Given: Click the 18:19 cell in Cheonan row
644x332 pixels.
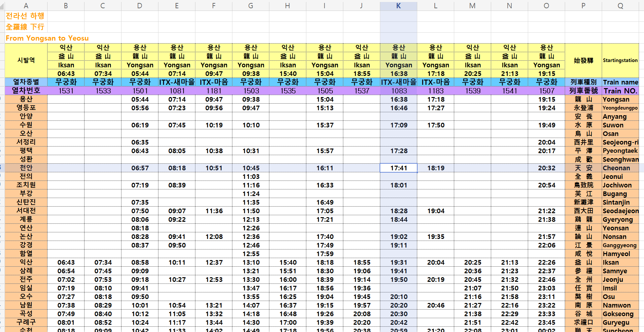Looking at the screenshot, I should 436,168.
